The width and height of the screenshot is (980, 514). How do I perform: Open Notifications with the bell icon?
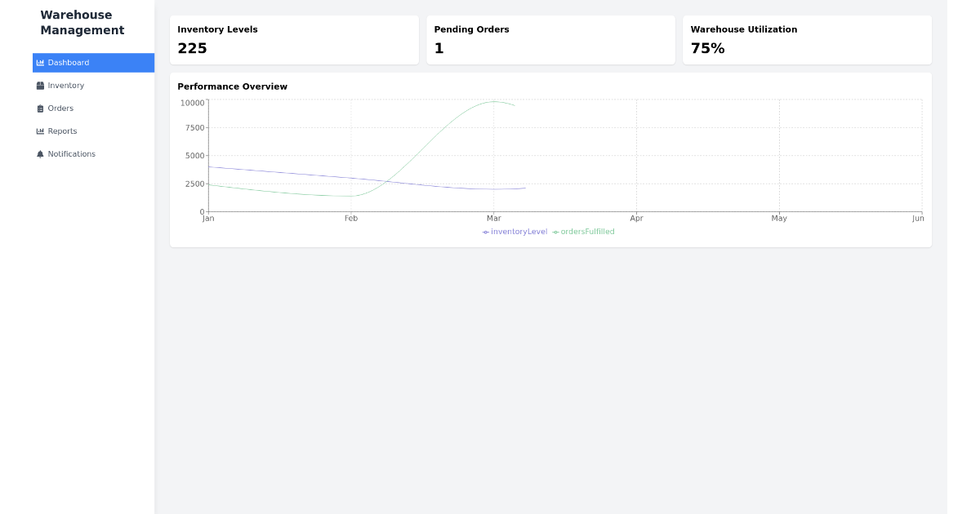40,153
